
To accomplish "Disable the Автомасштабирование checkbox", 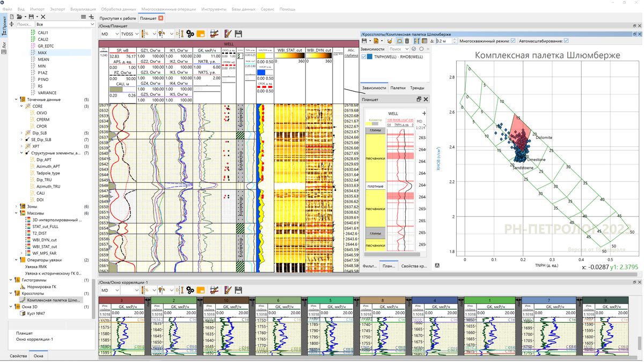I will coord(566,41).
